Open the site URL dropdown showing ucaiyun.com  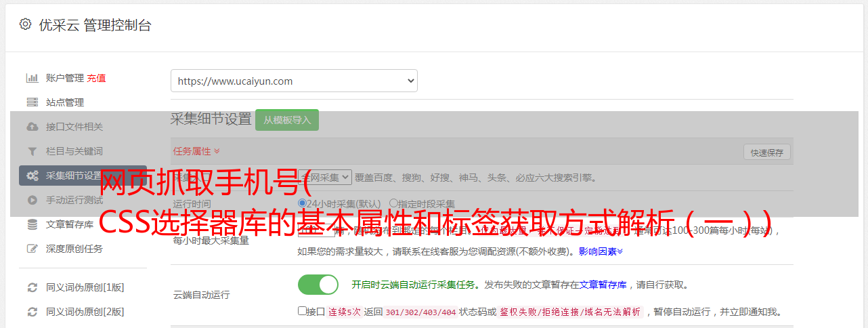294,81
